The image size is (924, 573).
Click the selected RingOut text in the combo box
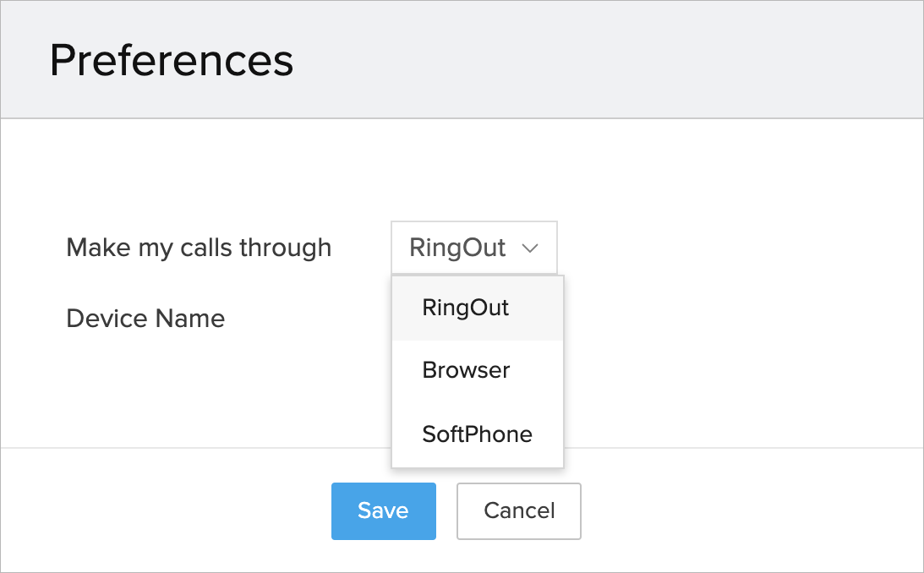click(x=457, y=248)
